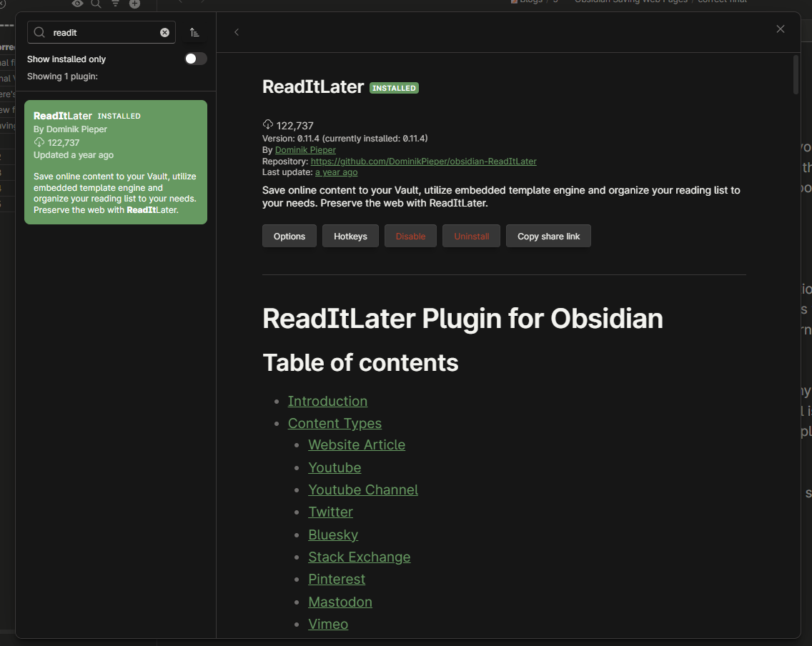Clear the search query with the x icon
The image size is (812, 646).
pyautogui.click(x=164, y=32)
